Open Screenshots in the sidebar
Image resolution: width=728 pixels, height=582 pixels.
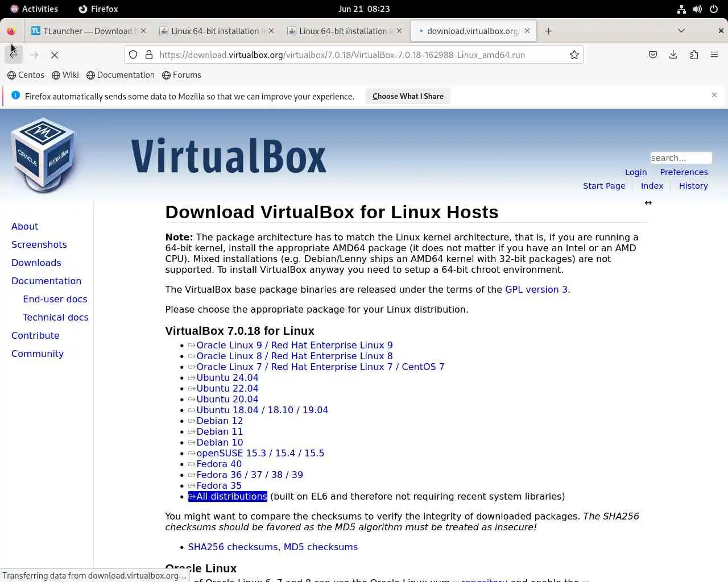click(39, 244)
